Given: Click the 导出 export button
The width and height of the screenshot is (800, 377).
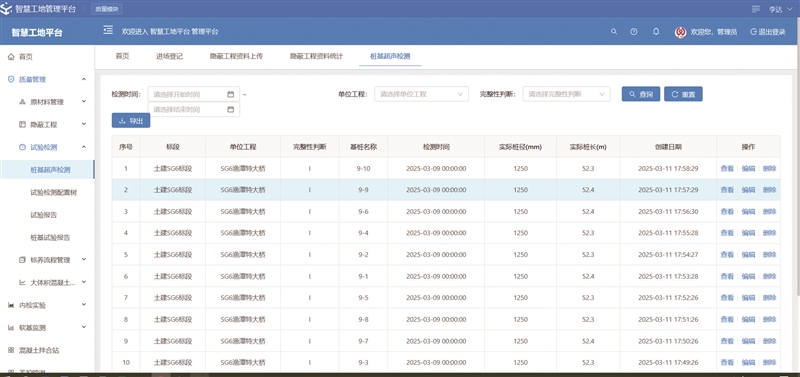Looking at the screenshot, I should [131, 121].
